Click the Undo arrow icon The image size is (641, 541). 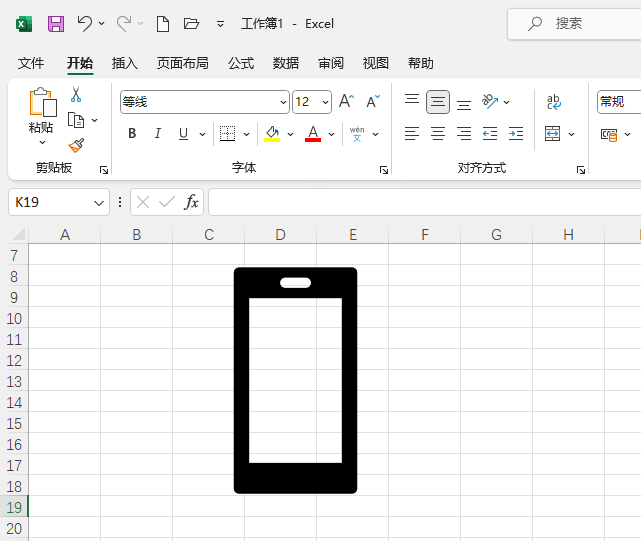click(x=85, y=23)
